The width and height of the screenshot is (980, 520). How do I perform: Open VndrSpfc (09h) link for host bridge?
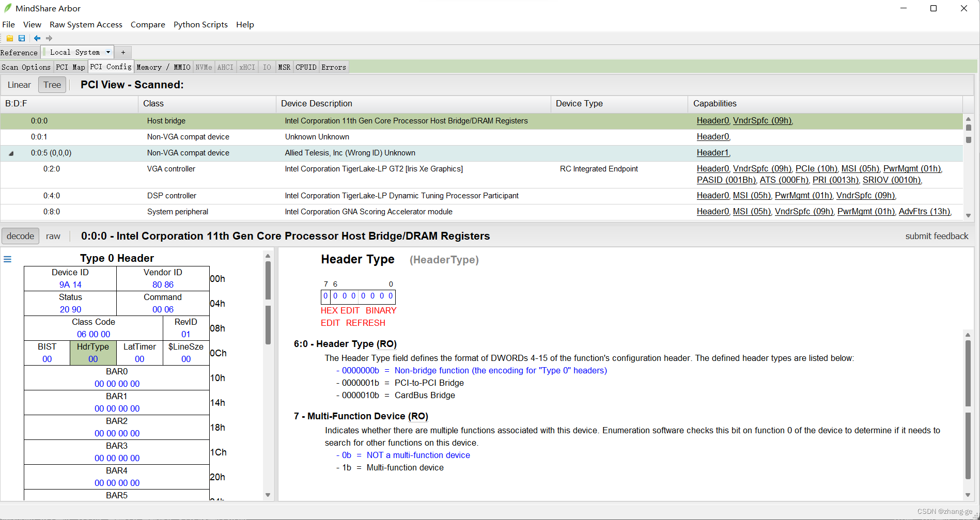point(762,121)
